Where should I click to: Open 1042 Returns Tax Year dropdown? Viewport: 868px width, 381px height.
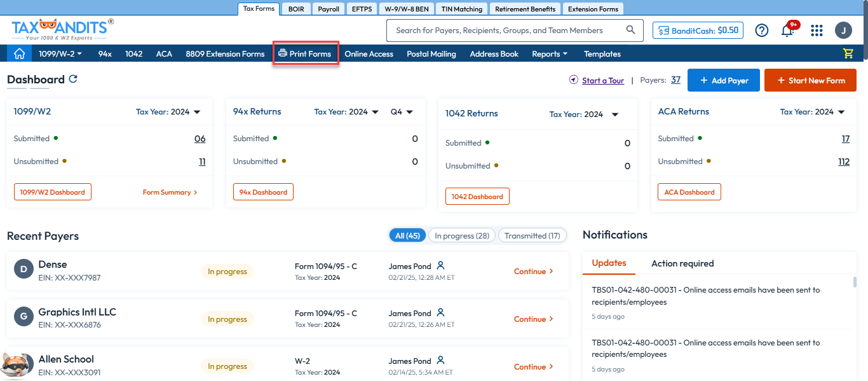click(x=584, y=114)
